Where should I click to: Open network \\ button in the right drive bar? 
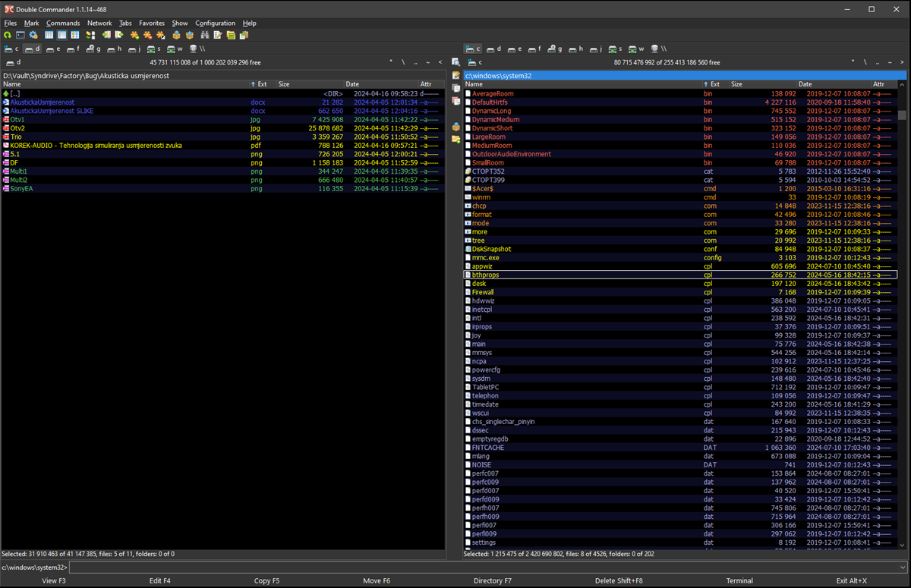point(658,49)
